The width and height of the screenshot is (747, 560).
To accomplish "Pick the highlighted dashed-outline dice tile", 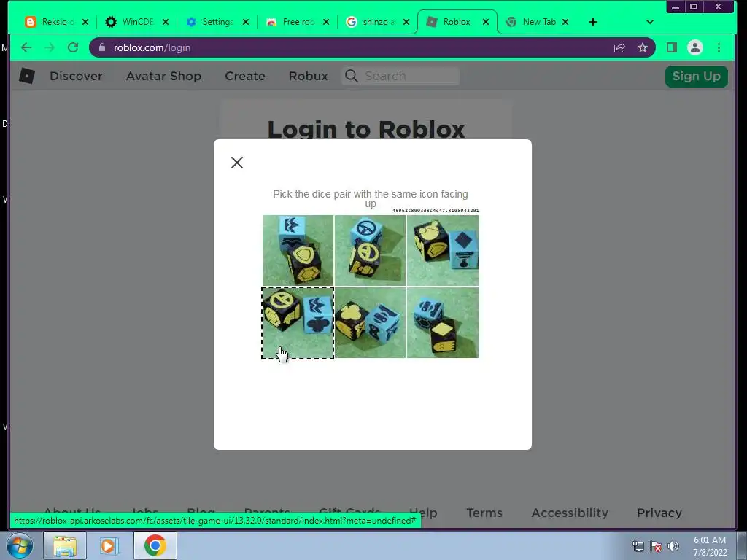I will pos(298,322).
